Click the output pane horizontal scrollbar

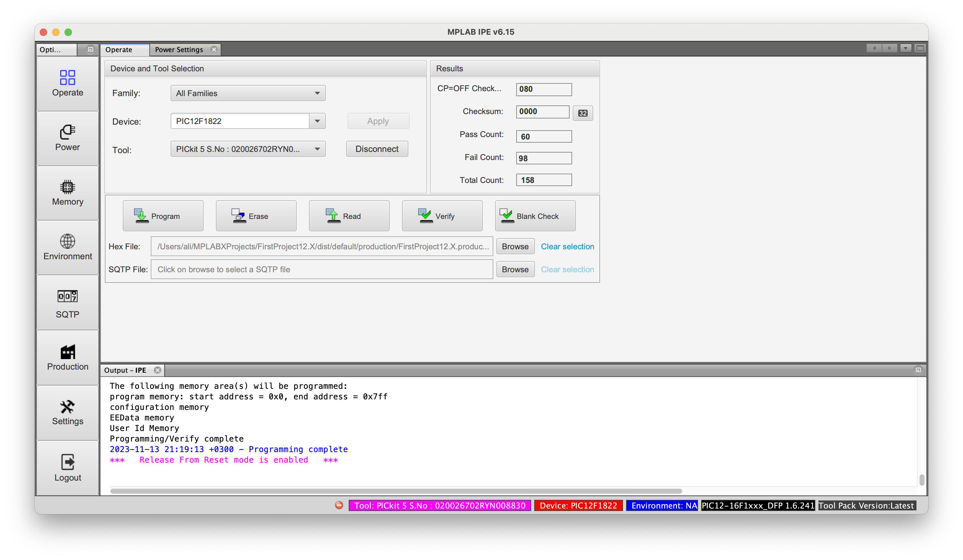click(x=396, y=491)
